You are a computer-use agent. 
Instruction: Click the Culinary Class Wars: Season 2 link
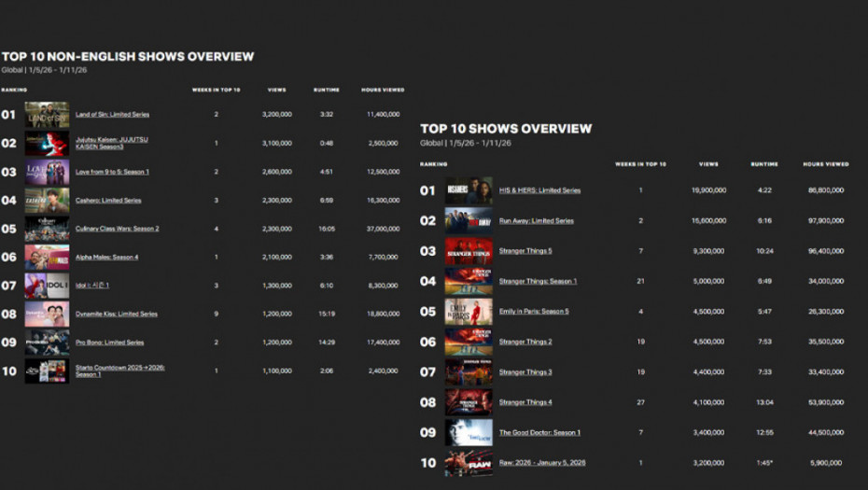point(117,229)
